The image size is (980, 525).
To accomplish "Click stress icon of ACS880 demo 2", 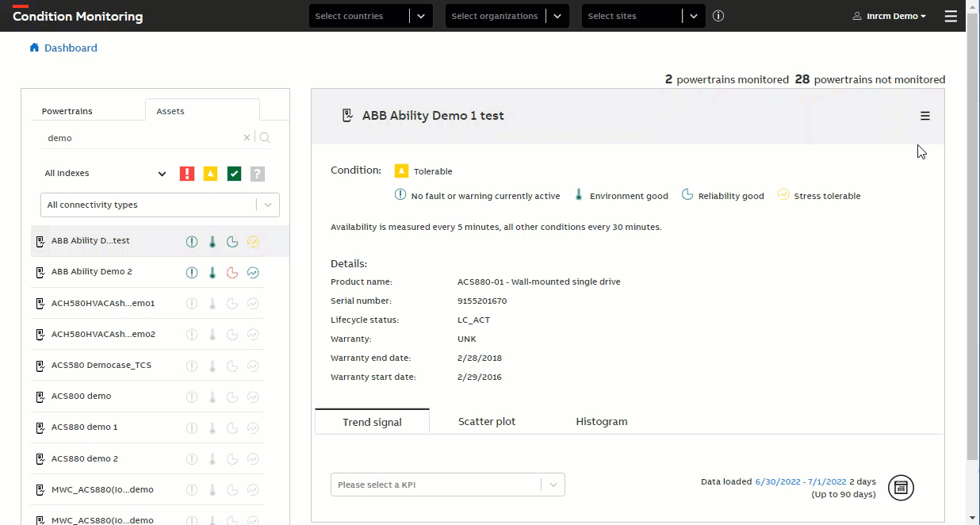I will click(x=253, y=459).
